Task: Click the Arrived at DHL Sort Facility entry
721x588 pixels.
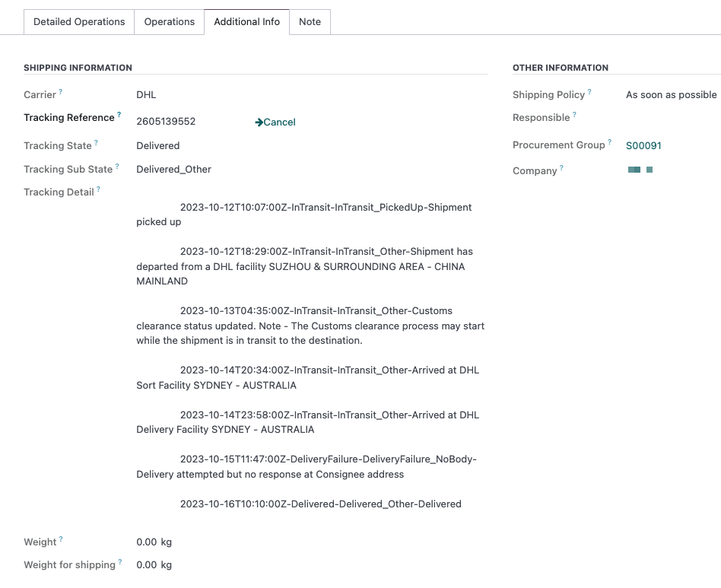Action: click(x=307, y=377)
